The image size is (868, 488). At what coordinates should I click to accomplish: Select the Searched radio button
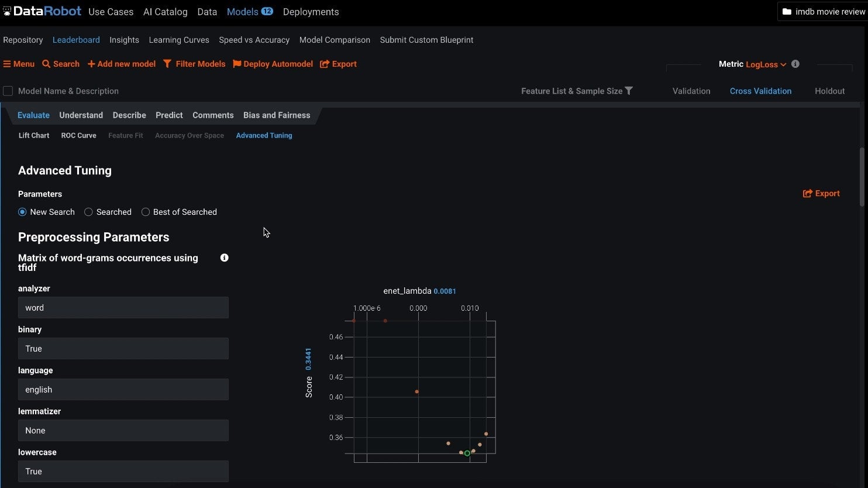point(88,212)
